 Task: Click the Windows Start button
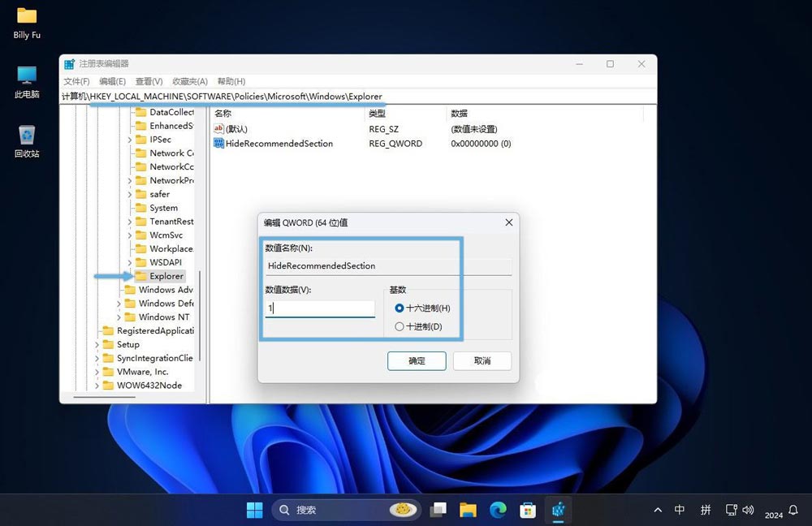click(254, 510)
